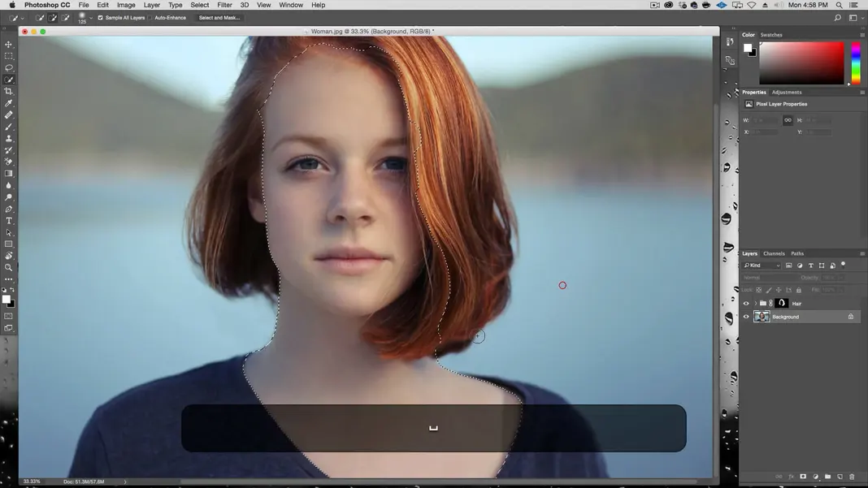Select the Zoom tool
868x488 pixels.
[8, 267]
